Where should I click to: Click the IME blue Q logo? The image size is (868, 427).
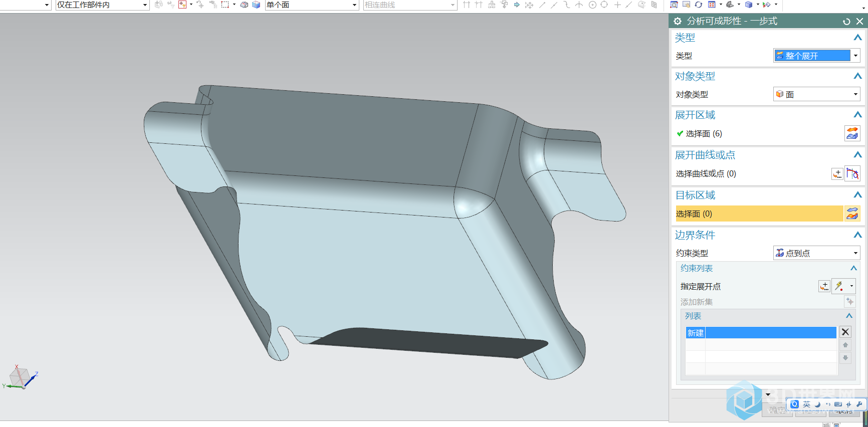coord(794,404)
